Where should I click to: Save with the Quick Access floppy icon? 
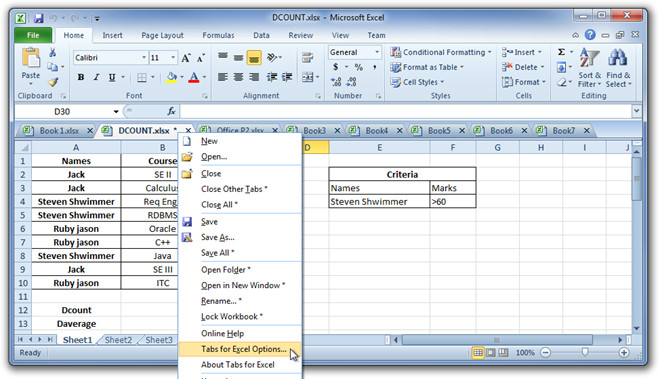coord(39,18)
